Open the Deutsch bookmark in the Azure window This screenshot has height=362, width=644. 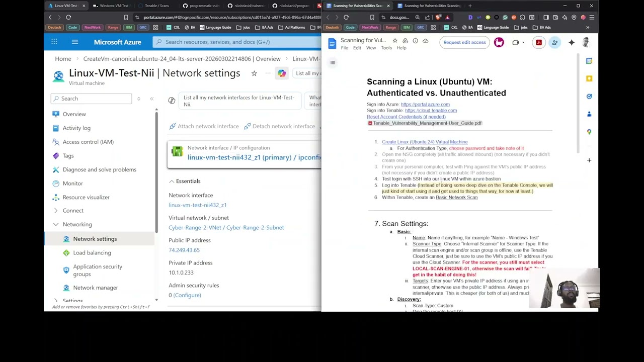(54, 27)
